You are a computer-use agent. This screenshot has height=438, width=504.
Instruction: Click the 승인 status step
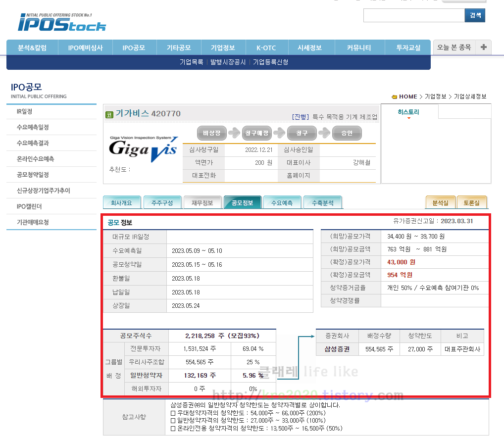[347, 133]
